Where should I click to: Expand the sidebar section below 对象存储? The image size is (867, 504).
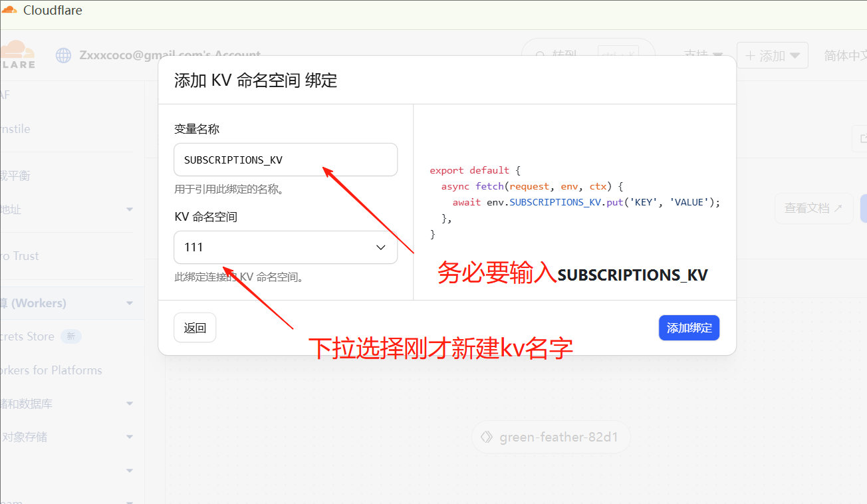[x=130, y=470]
